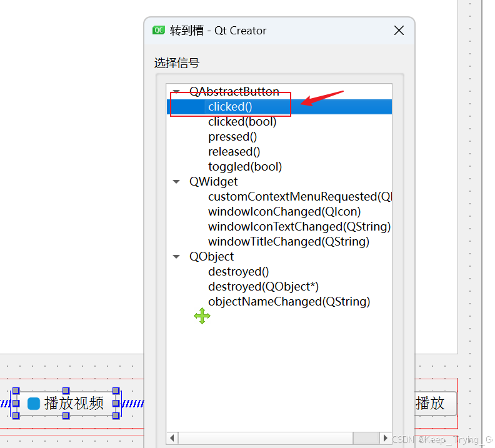This screenshot has width=495, height=448.
Task: Click the bottom-right resize handle of 播放视频
Action: [x=116, y=416]
